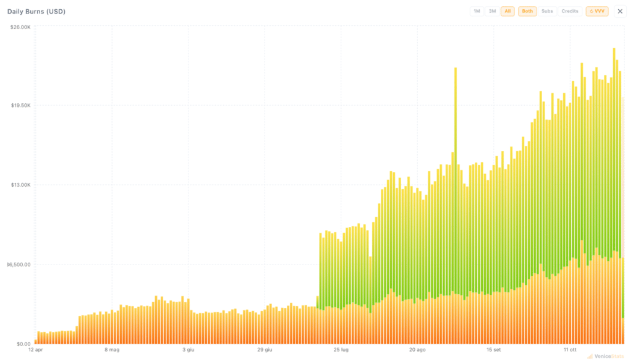Click the $6,500.00 axis label

[x=19, y=265]
